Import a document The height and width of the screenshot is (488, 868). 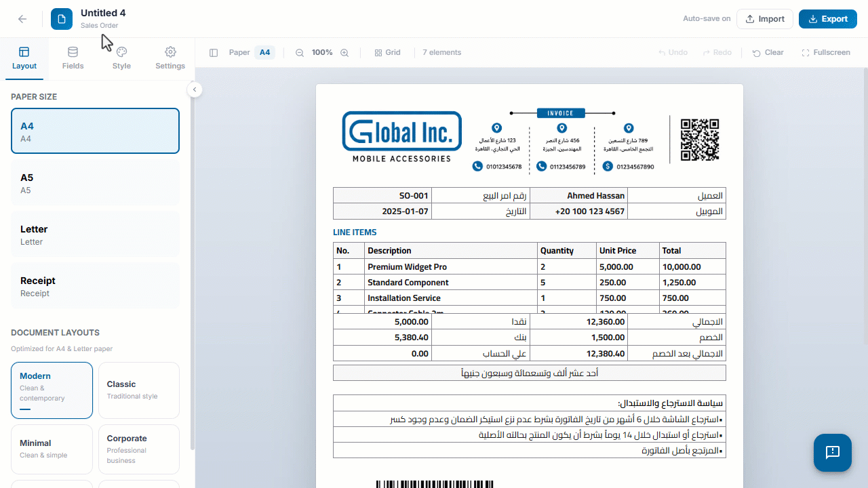click(765, 19)
